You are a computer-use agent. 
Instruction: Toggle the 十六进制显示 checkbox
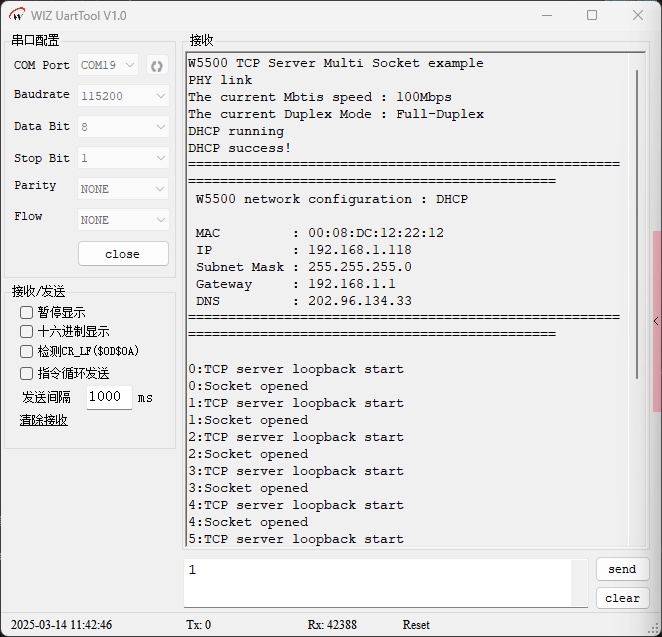tap(27, 332)
